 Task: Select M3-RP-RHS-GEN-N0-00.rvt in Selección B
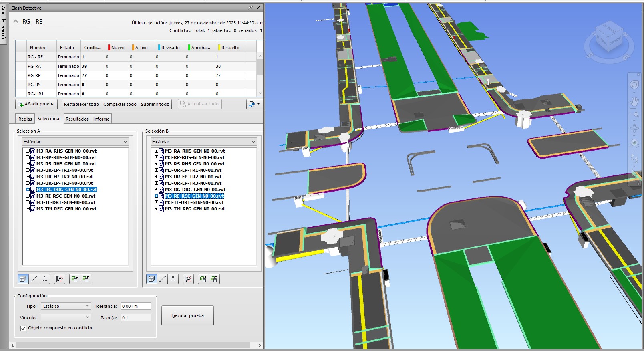[195, 157]
